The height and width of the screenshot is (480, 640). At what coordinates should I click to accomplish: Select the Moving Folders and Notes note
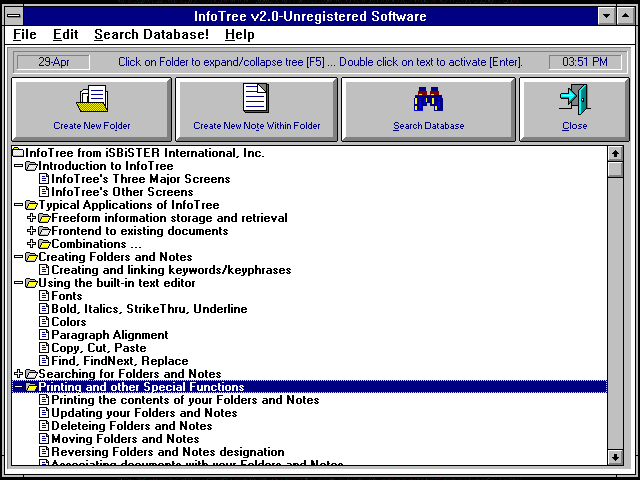125,439
